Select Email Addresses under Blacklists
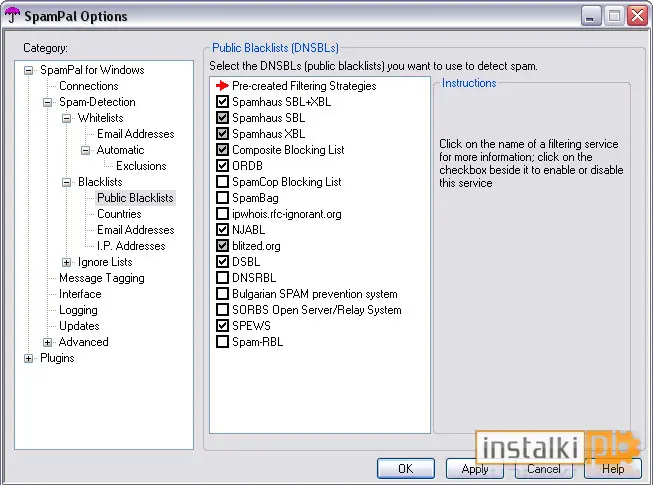The width and height of the screenshot is (653, 485). click(136, 230)
